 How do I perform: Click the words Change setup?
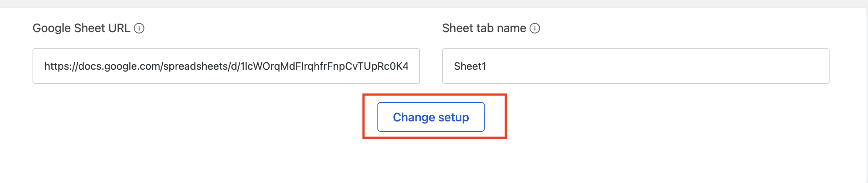[x=431, y=117]
